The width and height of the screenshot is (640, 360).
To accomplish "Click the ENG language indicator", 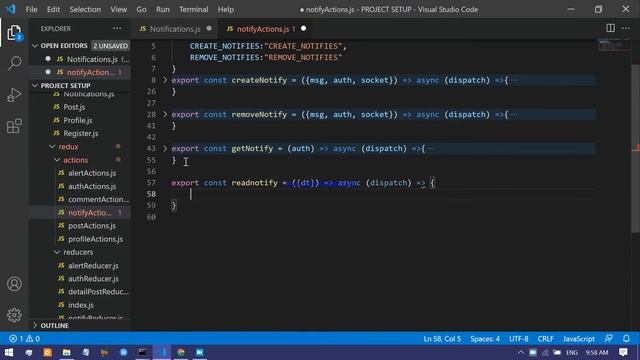I will click(572, 352).
